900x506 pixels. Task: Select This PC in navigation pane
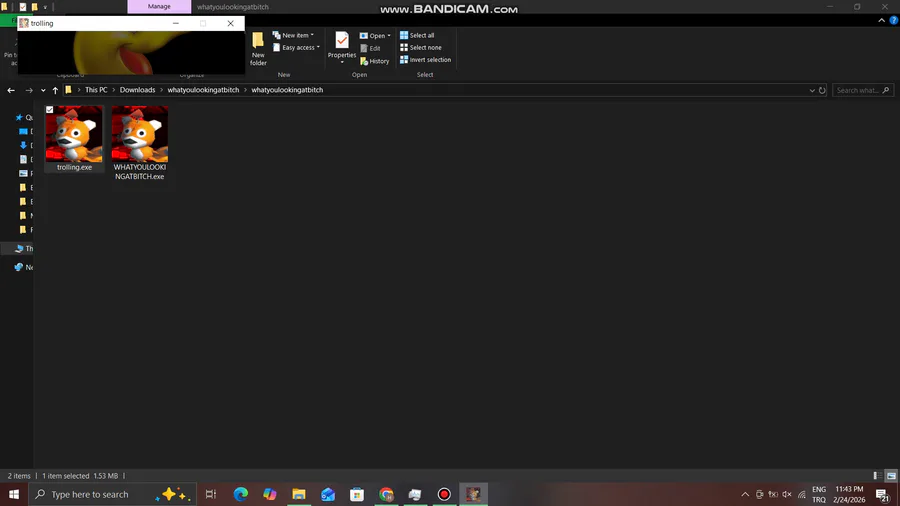pos(24,248)
